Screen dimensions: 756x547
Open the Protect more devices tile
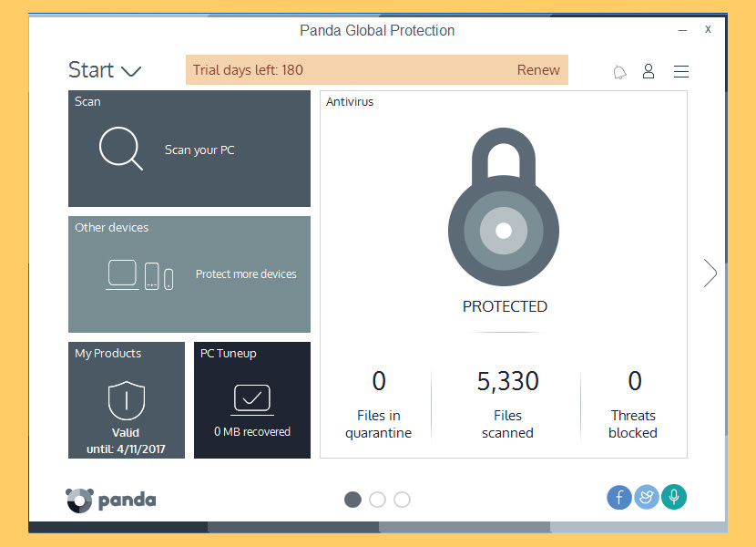click(x=189, y=274)
